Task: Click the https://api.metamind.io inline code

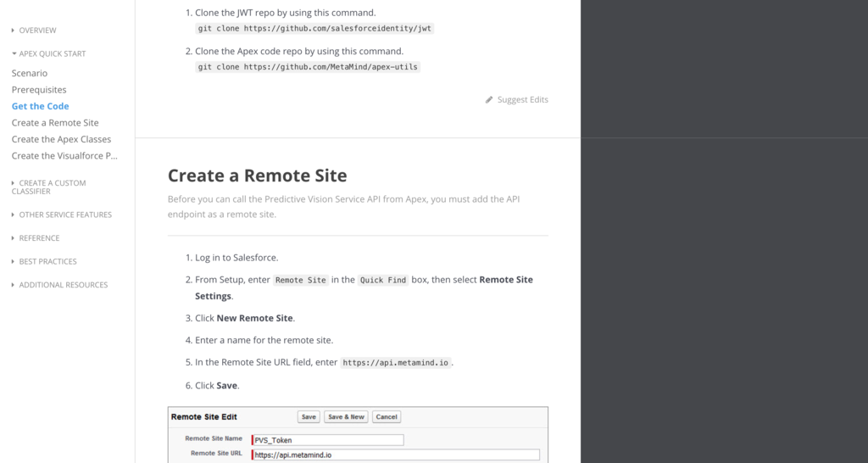Action: [x=396, y=363]
